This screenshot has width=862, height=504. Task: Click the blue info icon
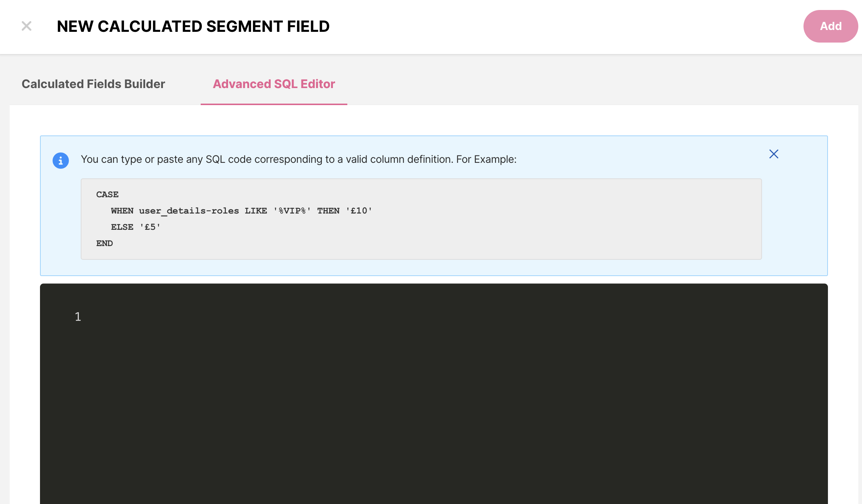pos(61,161)
